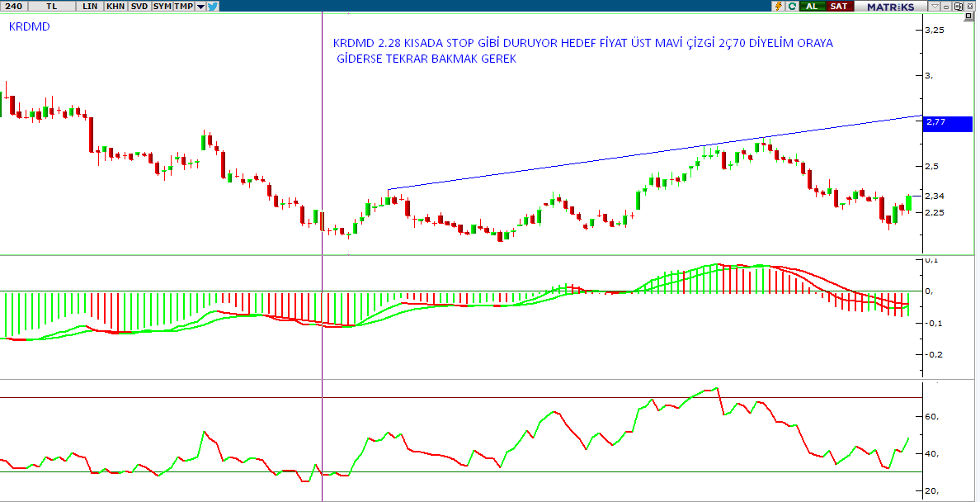Image resolution: width=980 pixels, height=502 pixels.
Task: Click the red SAT sell button
Action: point(838,7)
